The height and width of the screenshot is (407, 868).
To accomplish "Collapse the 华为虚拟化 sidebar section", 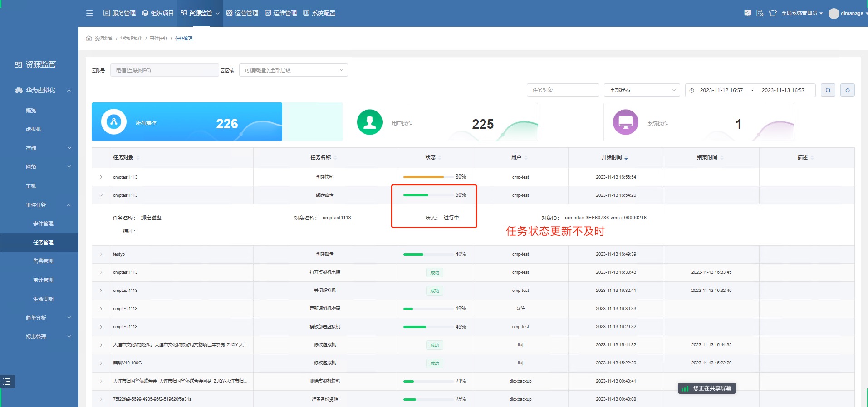I will 69,91.
